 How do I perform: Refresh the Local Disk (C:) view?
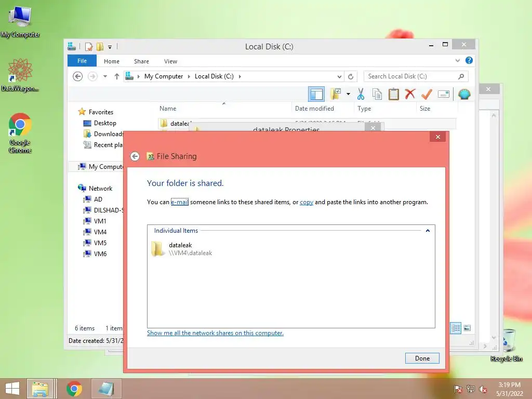coord(351,77)
